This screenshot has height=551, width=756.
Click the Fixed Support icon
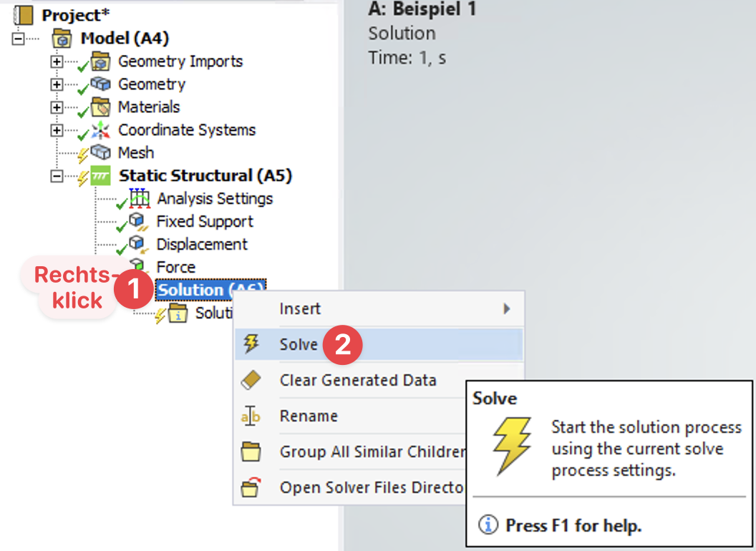(x=138, y=221)
